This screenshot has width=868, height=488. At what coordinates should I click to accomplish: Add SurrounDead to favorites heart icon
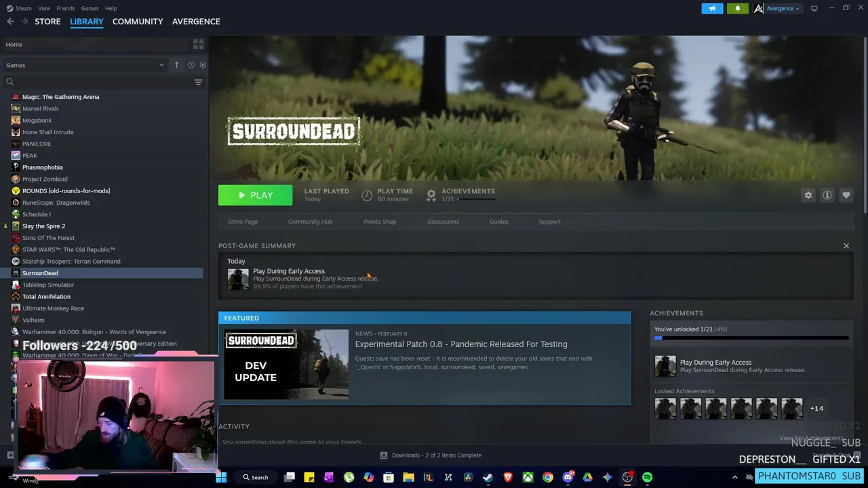(x=846, y=195)
